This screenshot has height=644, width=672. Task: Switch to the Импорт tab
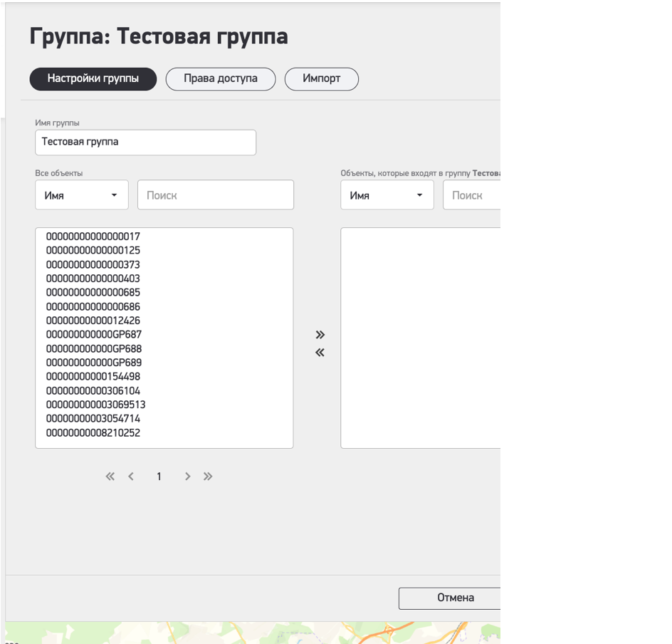point(321,79)
